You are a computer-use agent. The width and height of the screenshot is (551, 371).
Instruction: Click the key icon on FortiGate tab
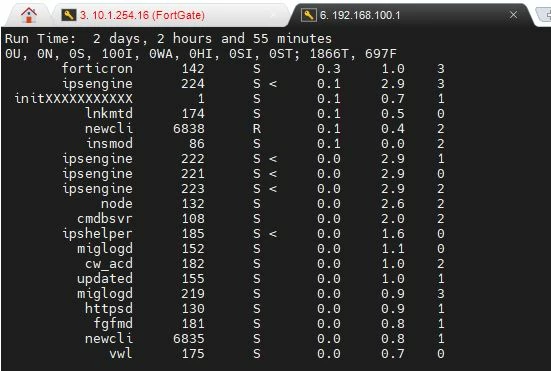coord(69,15)
